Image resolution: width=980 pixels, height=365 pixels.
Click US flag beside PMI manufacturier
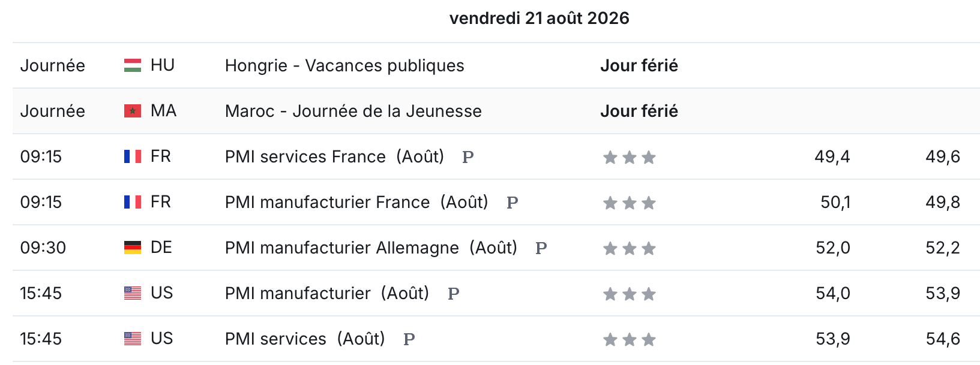(133, 293)
